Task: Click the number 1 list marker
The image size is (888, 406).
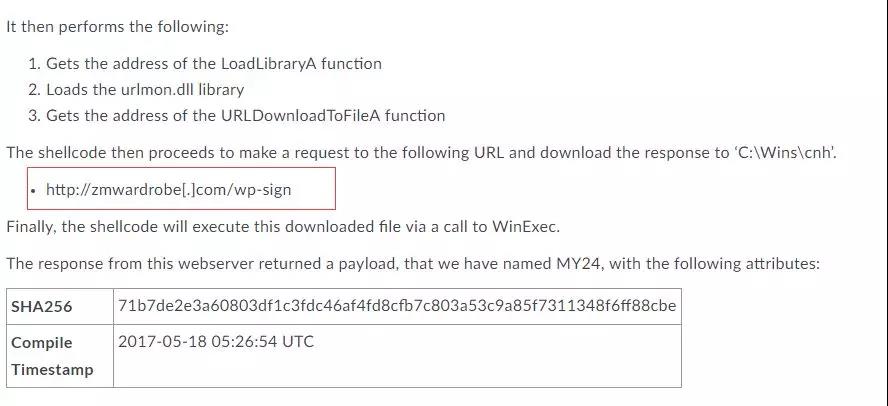Action: [x=34, y=63]
